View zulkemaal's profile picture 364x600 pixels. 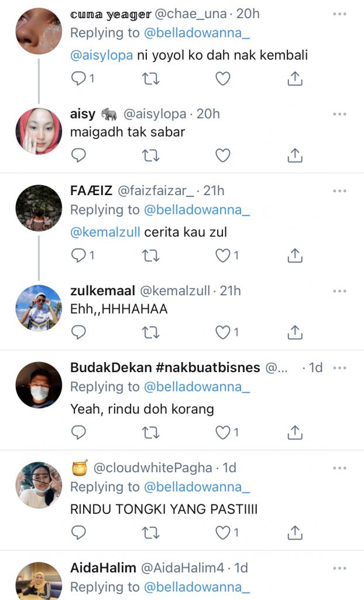pos(39,308)
